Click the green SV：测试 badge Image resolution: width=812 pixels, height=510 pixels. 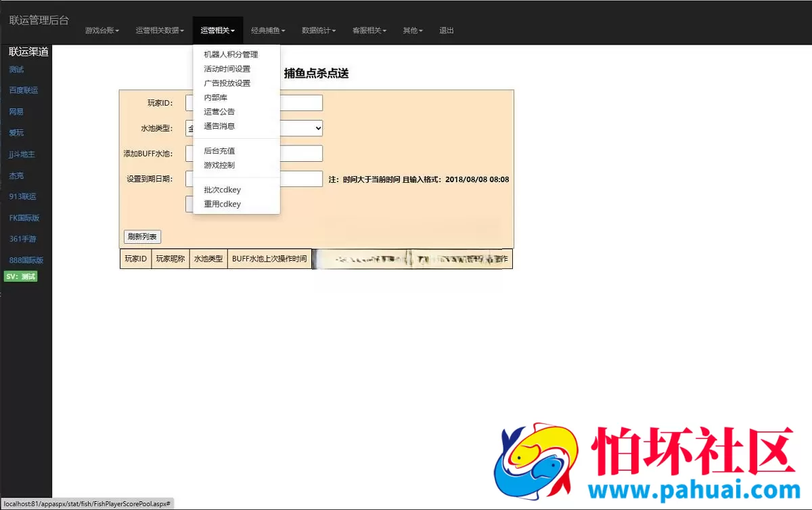[x=21, y=276]
